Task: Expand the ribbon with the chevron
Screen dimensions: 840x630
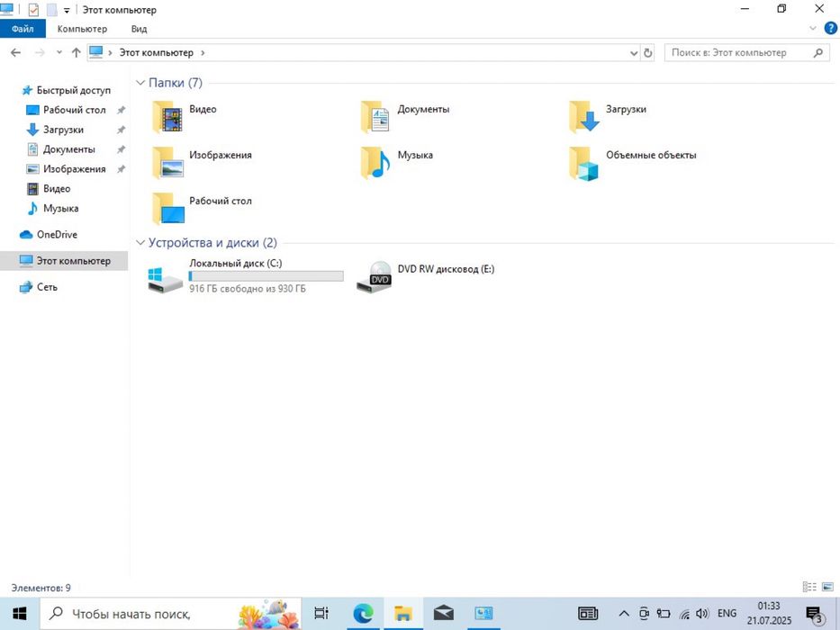Action: point(813,29)
